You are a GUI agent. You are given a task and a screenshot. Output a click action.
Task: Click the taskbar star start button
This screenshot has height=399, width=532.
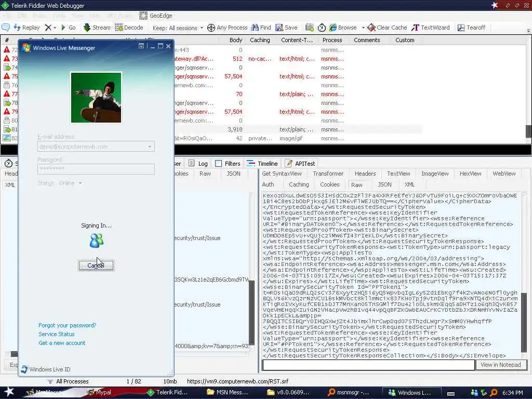point(9,392)
